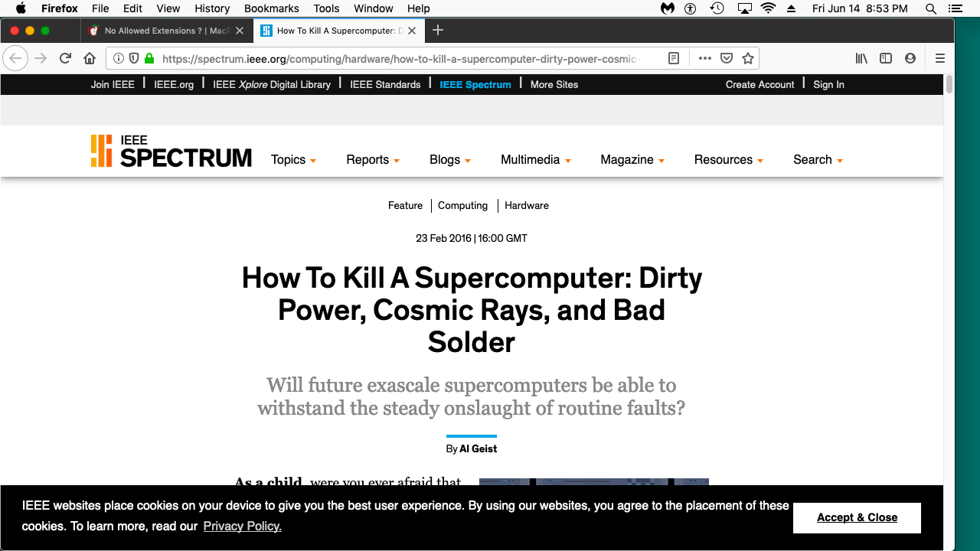Expand the Magazine dropdown menu
The height and width of the screenshot is (551, 980).
click(x=632, y=160)
